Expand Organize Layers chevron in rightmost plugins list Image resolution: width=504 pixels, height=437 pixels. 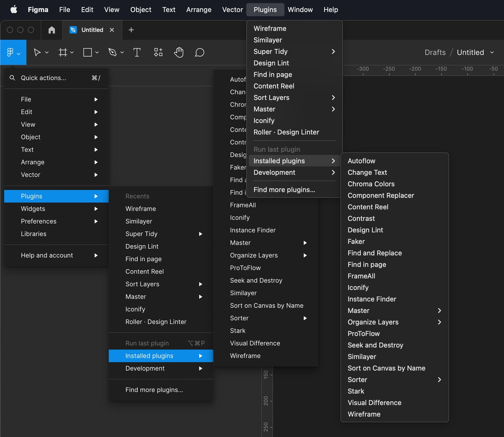(x=440, y=322)
